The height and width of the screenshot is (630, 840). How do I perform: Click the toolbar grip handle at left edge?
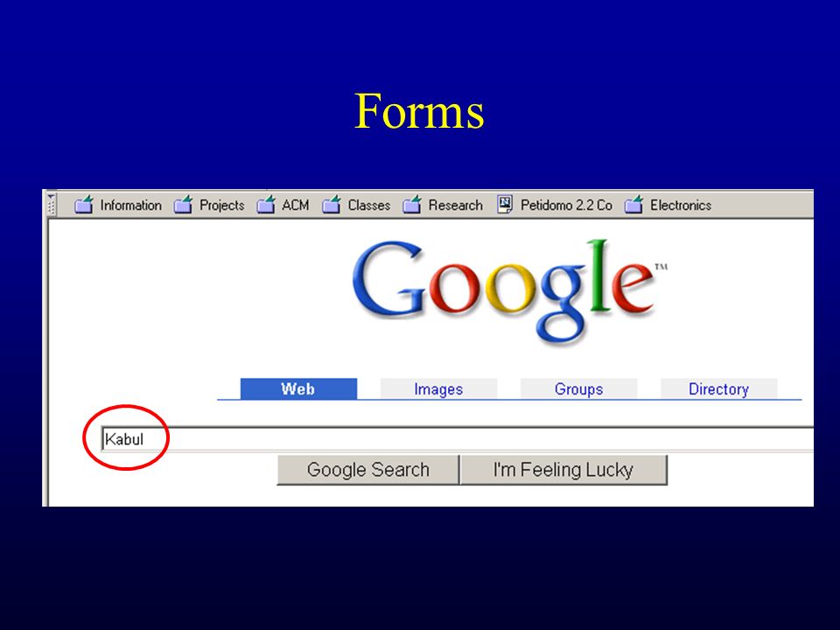tap(51, 204)
